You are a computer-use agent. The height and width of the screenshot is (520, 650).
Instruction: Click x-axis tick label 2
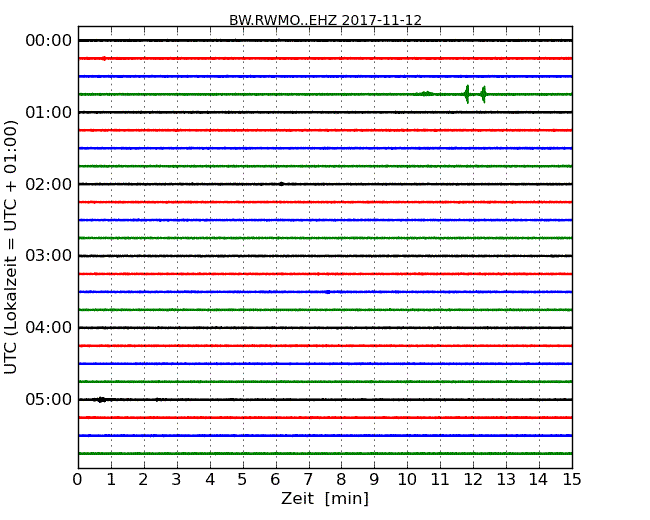coord(144,480)
